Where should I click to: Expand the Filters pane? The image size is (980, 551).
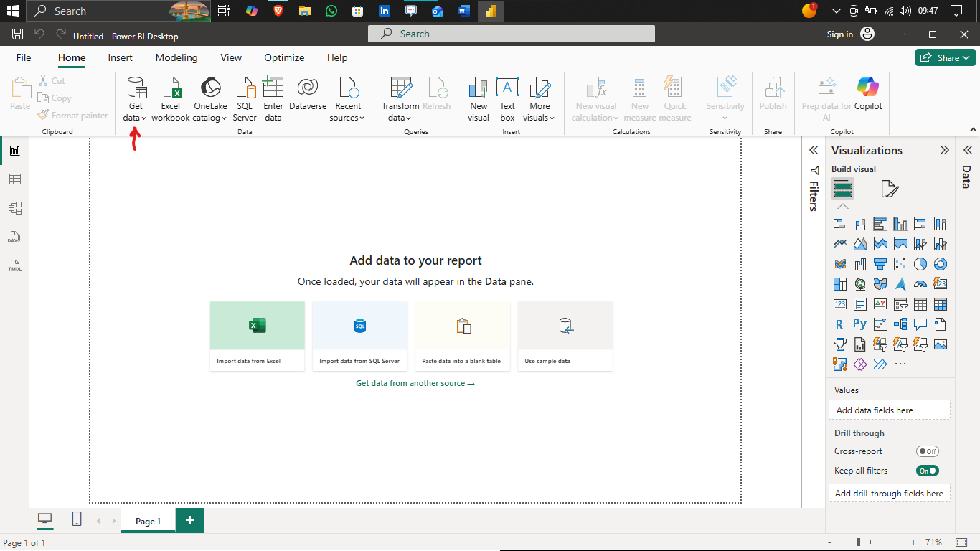tap(814, 150)
